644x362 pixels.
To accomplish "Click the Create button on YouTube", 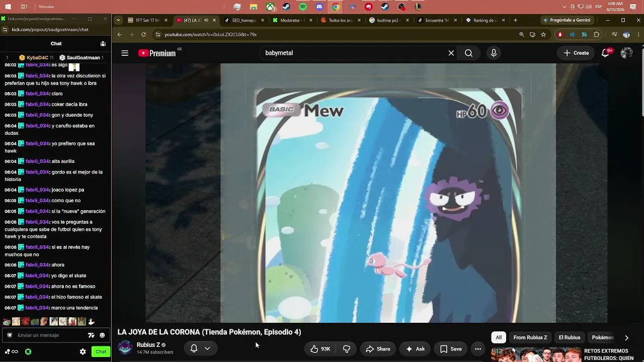I will (576, 53).
